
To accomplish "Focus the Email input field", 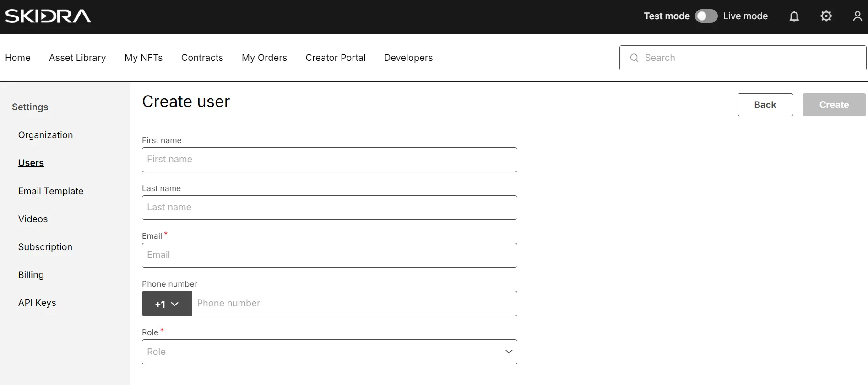I will 330,255.
